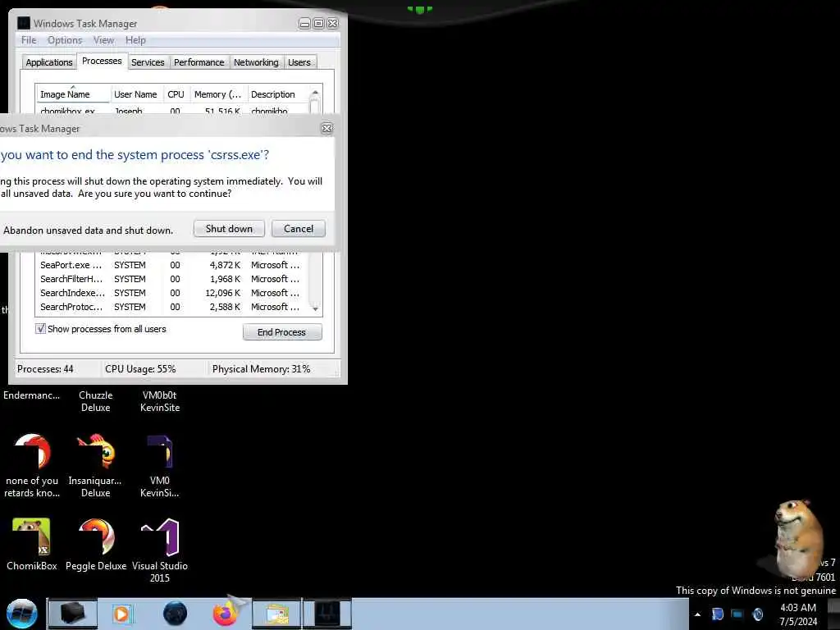Open Firefox from the taskbar

pyautogui.click(x=226, y=614)
